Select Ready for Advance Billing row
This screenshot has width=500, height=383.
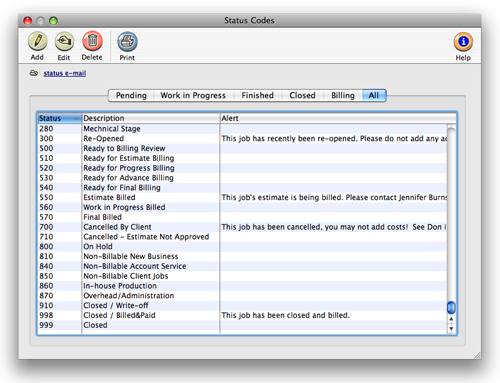(x=242, y=178)
